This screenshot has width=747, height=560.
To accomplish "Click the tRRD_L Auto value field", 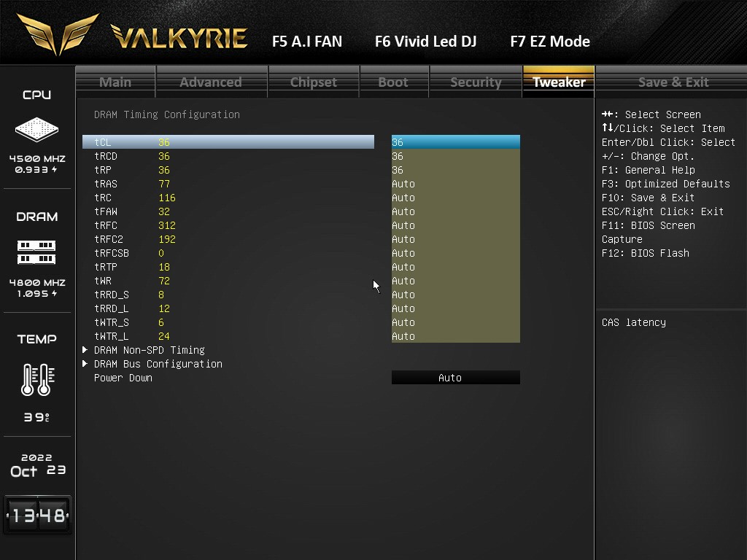I will tap(455, 308).
